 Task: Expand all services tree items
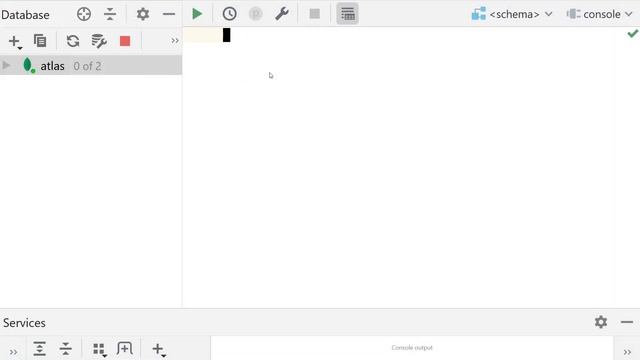40,349
